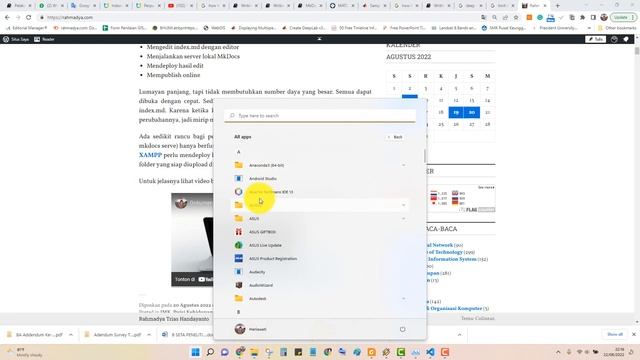Open Situs Saya in WordPress admin bar
Image resolution: width=640 pixels, height=360 pixels.
point(16,39)
